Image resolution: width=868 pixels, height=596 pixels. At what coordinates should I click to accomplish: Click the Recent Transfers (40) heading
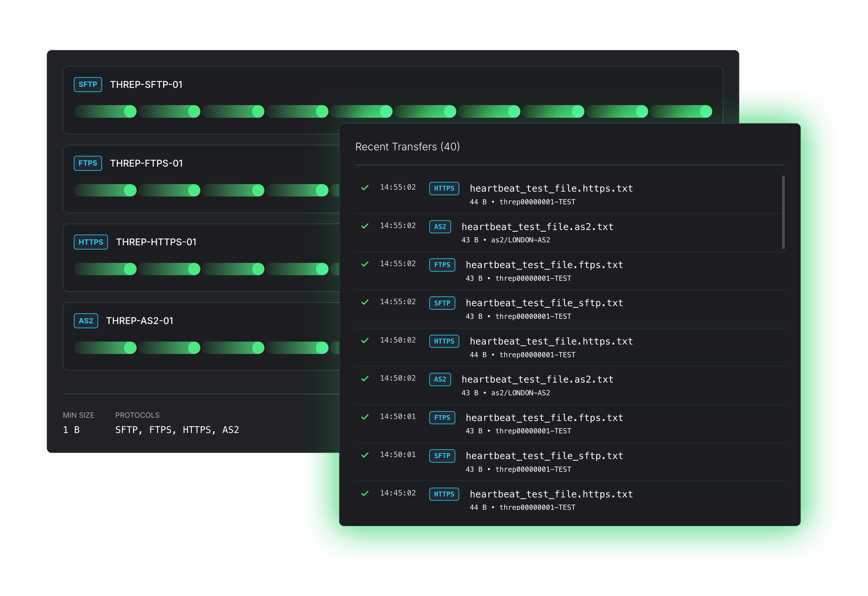pos(407,146)
